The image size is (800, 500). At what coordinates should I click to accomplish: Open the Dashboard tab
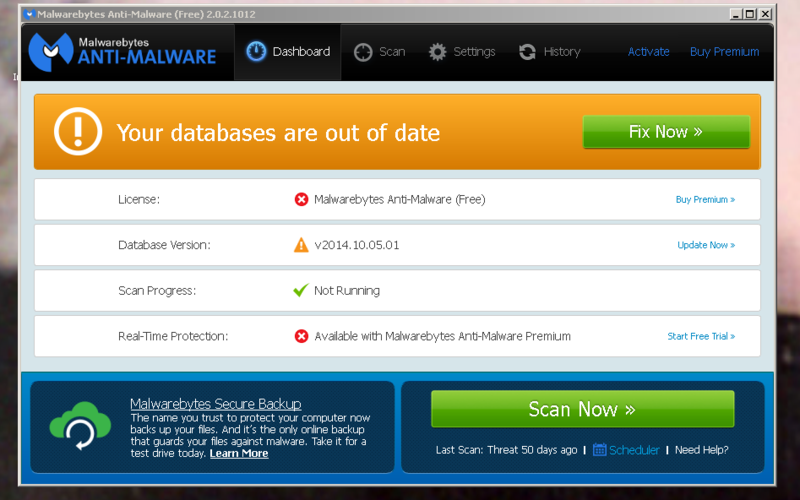click(288, 52)
